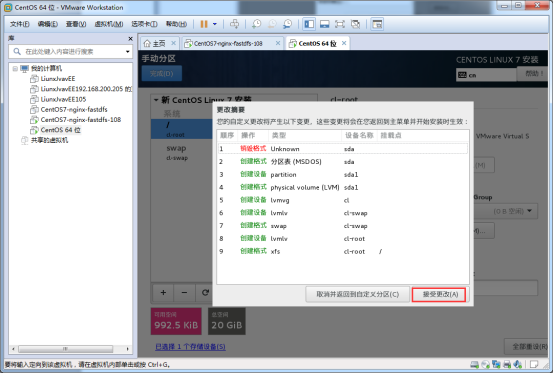This screenshot has height=373, width=553.
Task: Open the snapshot manager toolbar icon
Action: [x=288, y=24]
